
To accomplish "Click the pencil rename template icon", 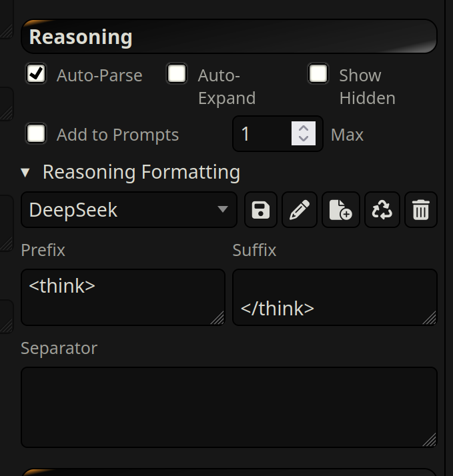I will (x=300, y=211).
